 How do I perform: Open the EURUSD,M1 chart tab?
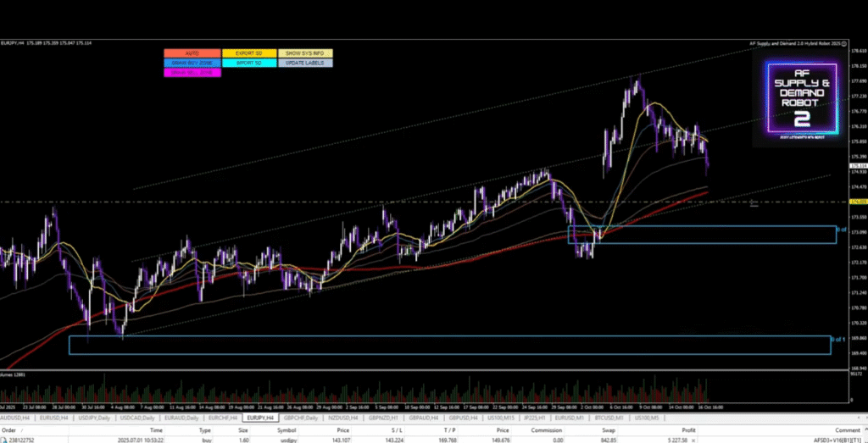tap(570, 418)
